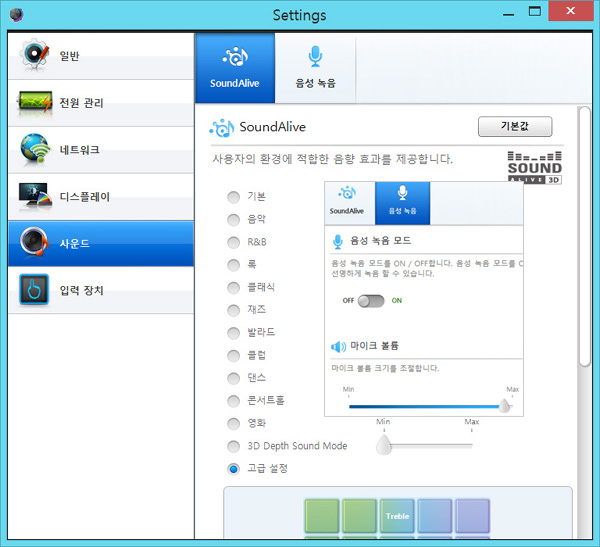Click the microphone icon next to 음성 녹음 모드
Viewport: 600px width, 547px height.
pos(338,242)
